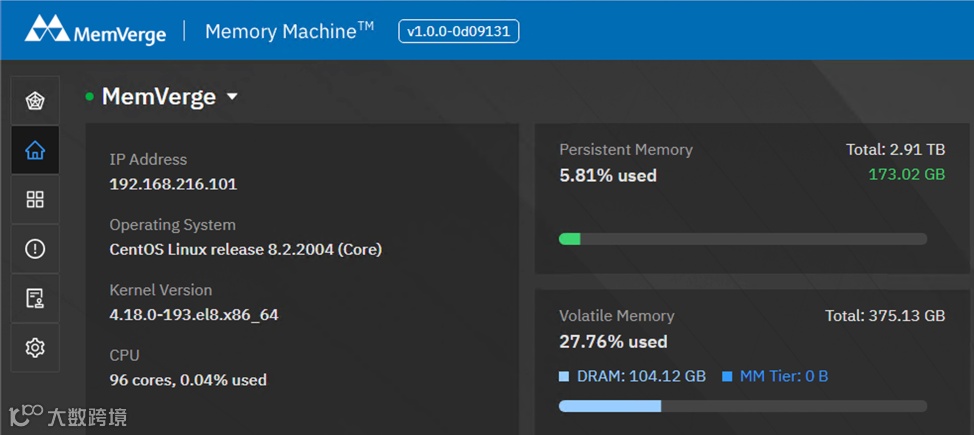Click the Volatile Memory heading
974x435 pixels.
click(x=617, y=316)
